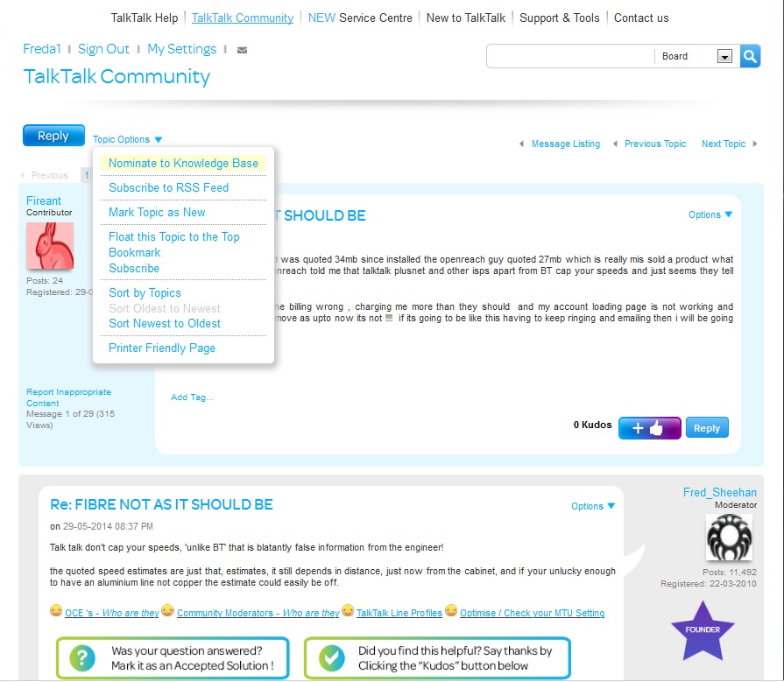Open the envelope messages icon
The width and height of the screenshot is (784, 682).
(x=243, y=50)
